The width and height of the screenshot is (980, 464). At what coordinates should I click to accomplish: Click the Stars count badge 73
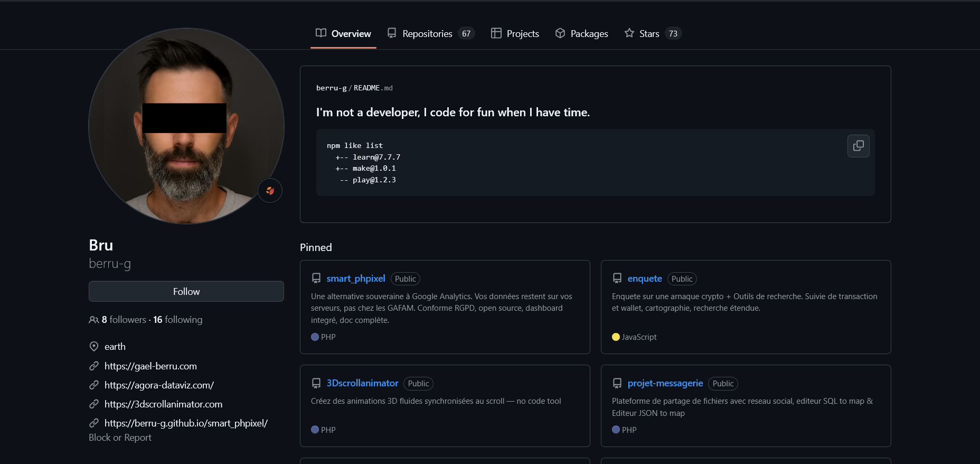[x=673, y=33]
